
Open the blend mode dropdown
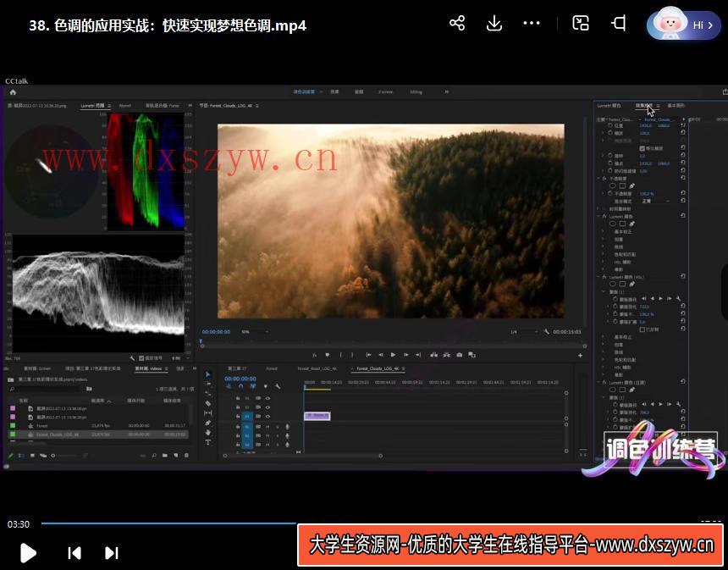[x=656, y=201]
